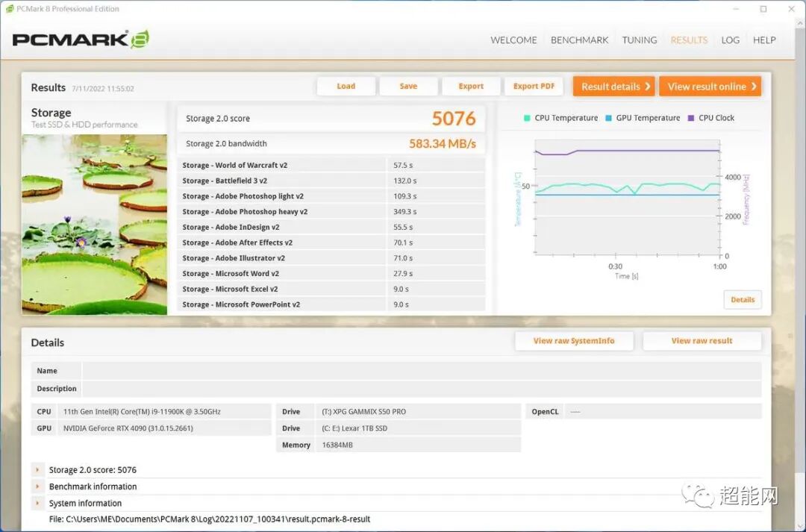Open the Benchmark tab
The height and width of the screenshot is (532, 806).
[579, 40]
